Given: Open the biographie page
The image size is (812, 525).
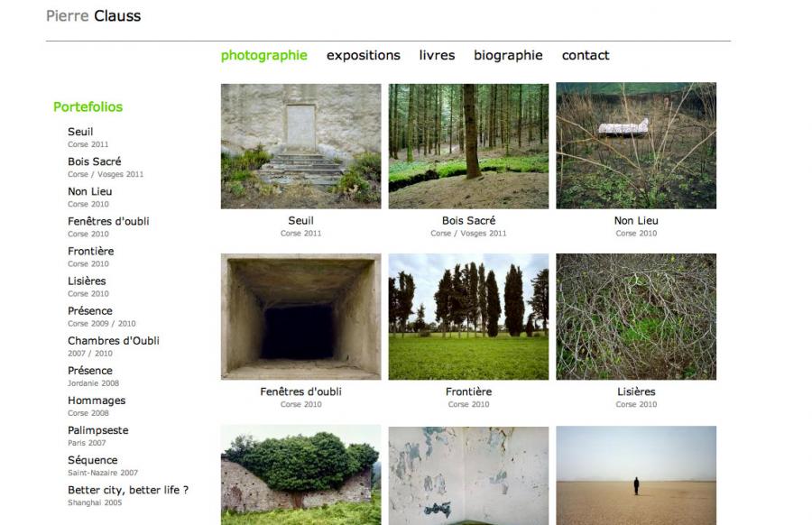Looking at the screenshot, I should (x=508, y=55).
